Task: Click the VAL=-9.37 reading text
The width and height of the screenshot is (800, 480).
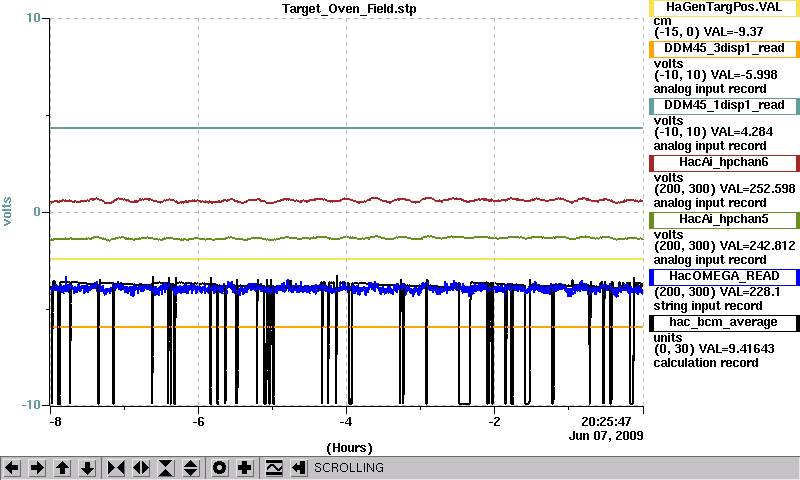Action: point(734,32)
